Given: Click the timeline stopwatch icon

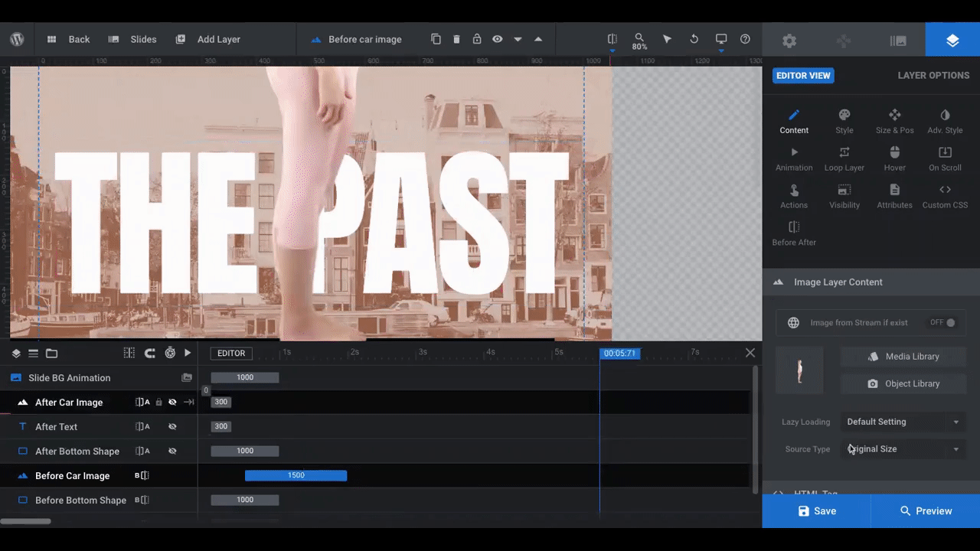Looking at the screenshot, I should (x=170, y=353).
